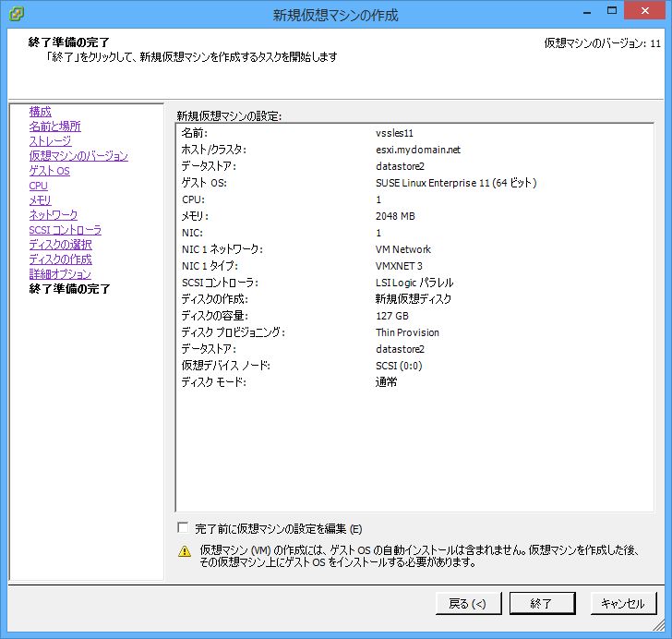Cancel the wizard with キャンセル button

click(x=623, y=604)
